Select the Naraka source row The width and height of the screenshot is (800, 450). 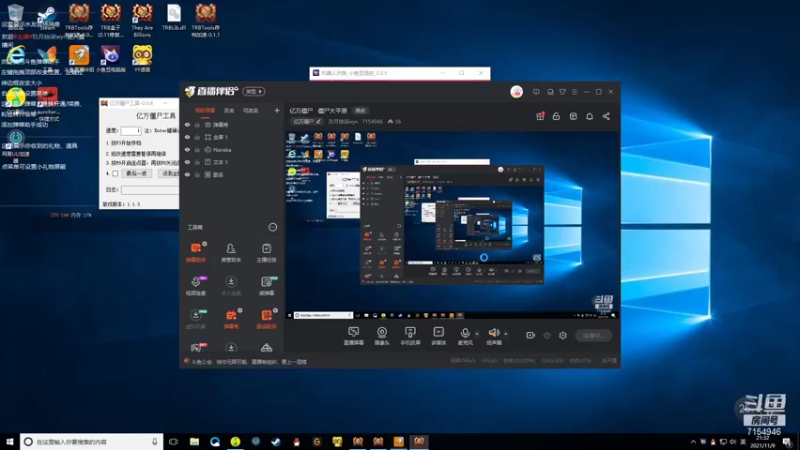pyautogui.click(x=231, y=150)
